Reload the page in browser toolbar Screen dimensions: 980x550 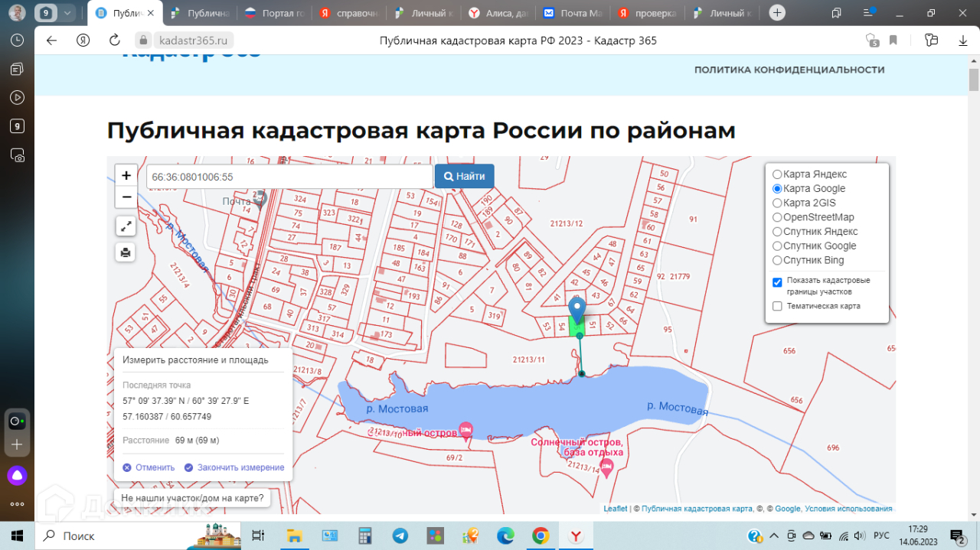pos(115,41)
